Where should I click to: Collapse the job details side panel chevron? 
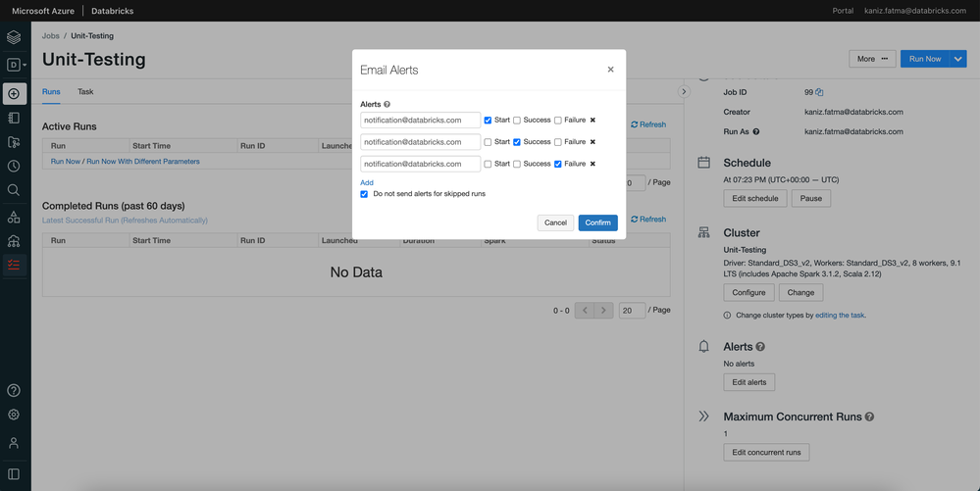[685, 91]
